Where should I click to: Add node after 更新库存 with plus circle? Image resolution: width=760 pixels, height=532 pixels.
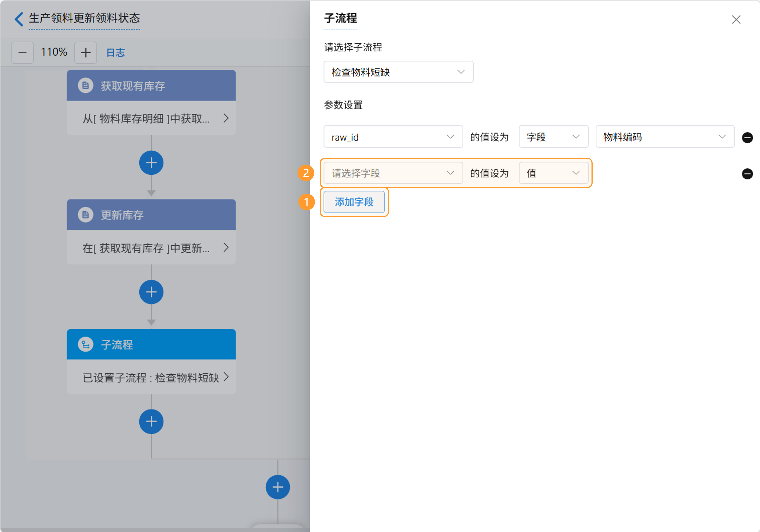(151, 292)
